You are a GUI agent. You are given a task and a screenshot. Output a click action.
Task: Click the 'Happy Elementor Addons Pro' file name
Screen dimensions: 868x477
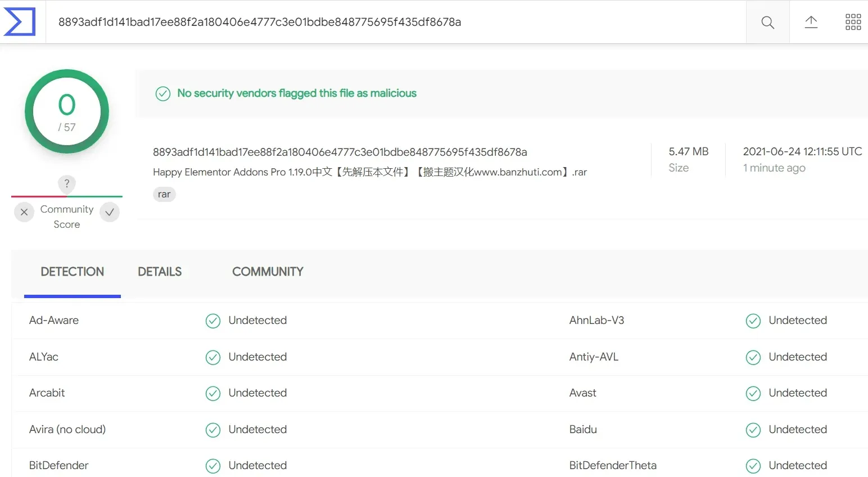(x=370, y=172)
